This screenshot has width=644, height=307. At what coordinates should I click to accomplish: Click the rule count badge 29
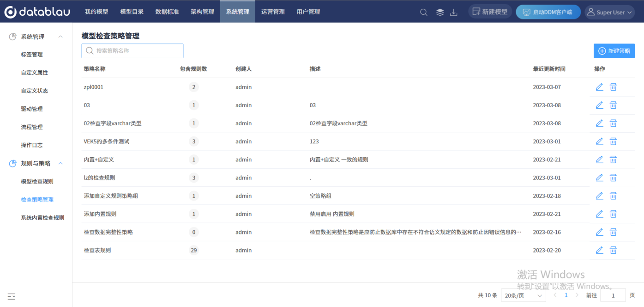click(x=194, y=250)
